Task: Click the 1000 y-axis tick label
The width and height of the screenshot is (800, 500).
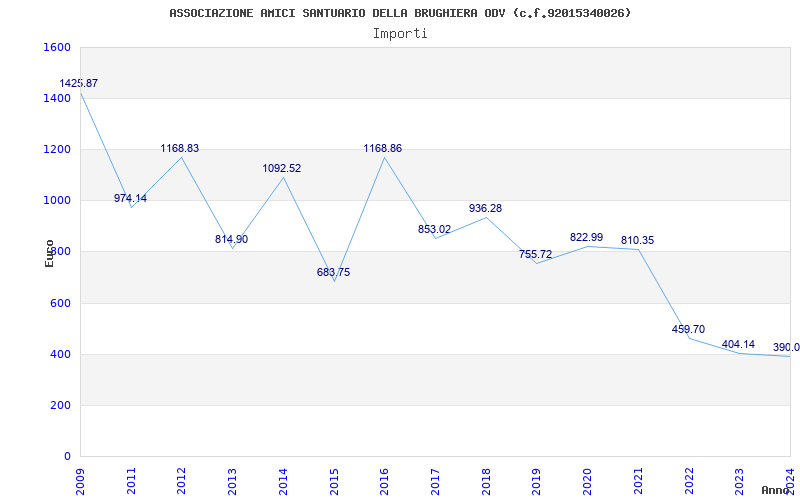Action: click(57, 201)
